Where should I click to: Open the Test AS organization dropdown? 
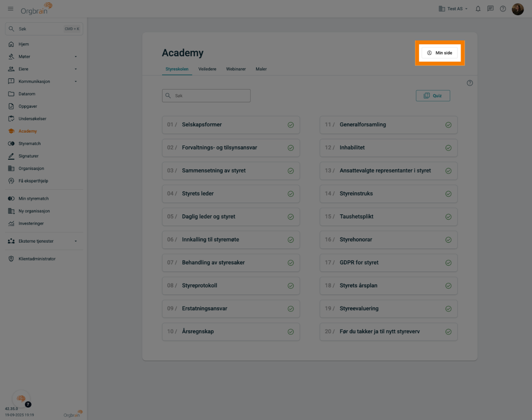click(453, 9)
